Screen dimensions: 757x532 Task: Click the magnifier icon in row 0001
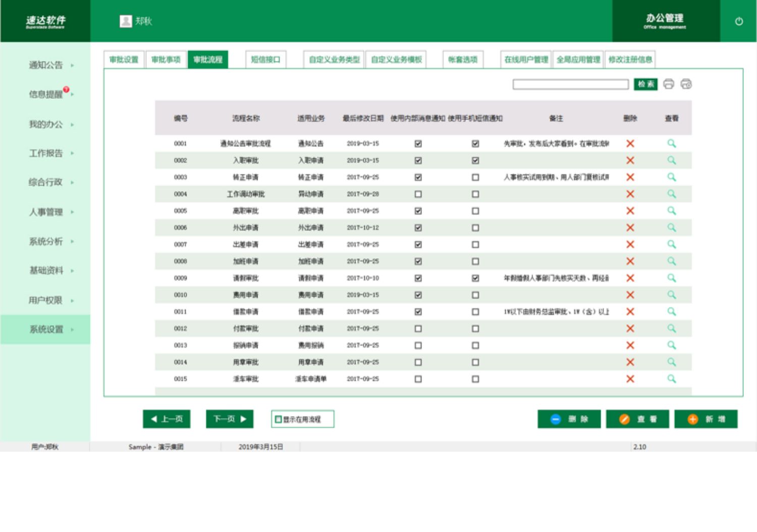click(672, 143)
